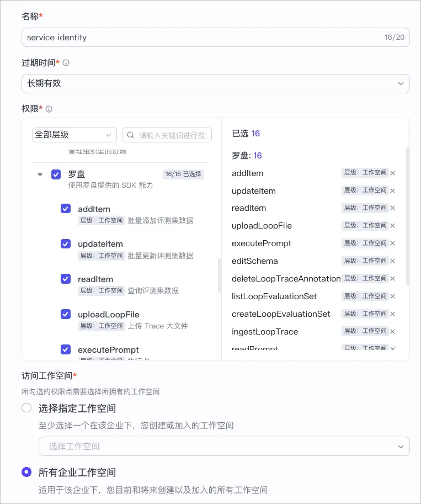Click 批量添加评测集数据 description text
The image size is (421, 504).
point(161,220)
